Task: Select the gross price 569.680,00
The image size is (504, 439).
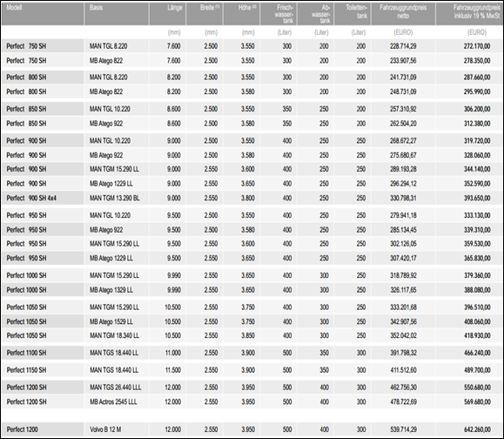Action: click(477, 402)
